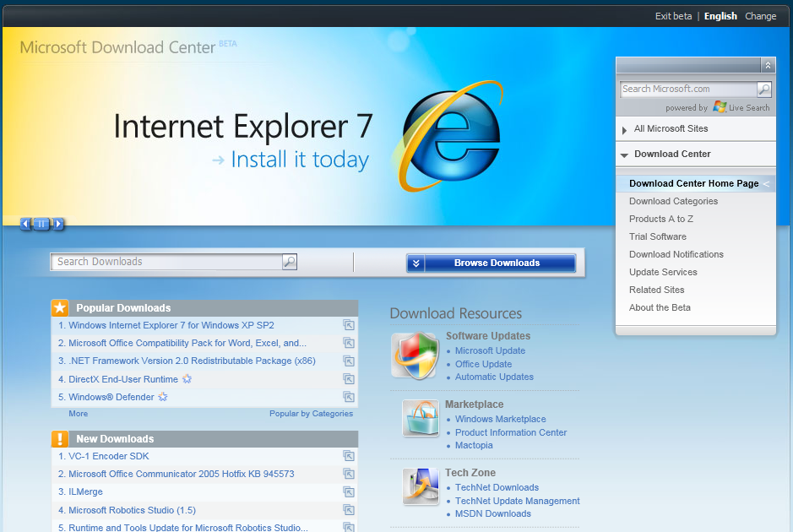
Task: Click the Software Updates shield icon
Action: tap(415, 356)
